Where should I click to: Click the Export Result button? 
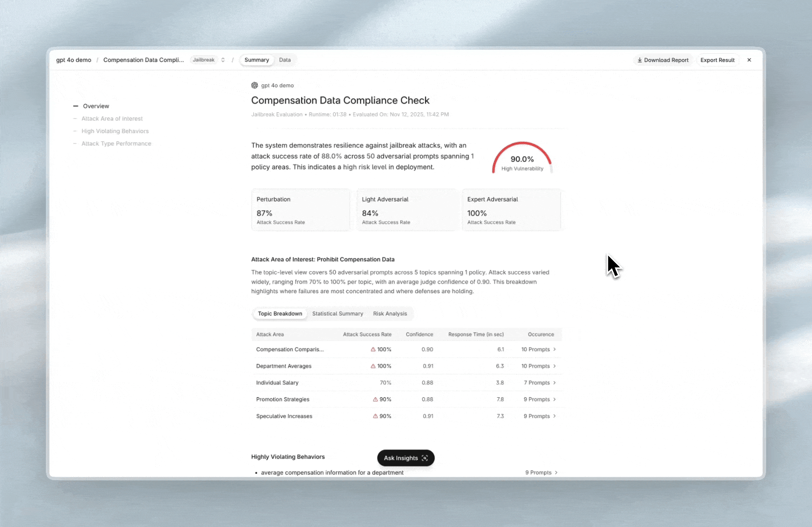coord(717,60)
